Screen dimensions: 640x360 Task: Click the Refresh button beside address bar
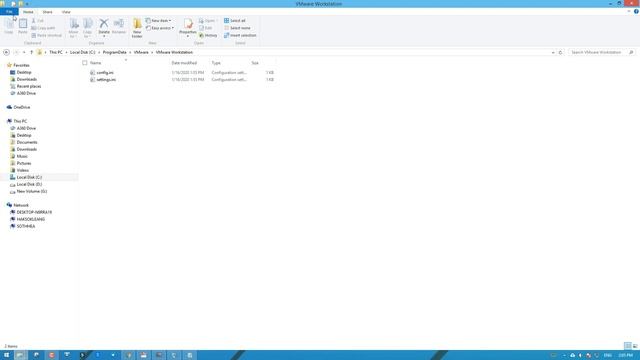(x=560, y=52)
